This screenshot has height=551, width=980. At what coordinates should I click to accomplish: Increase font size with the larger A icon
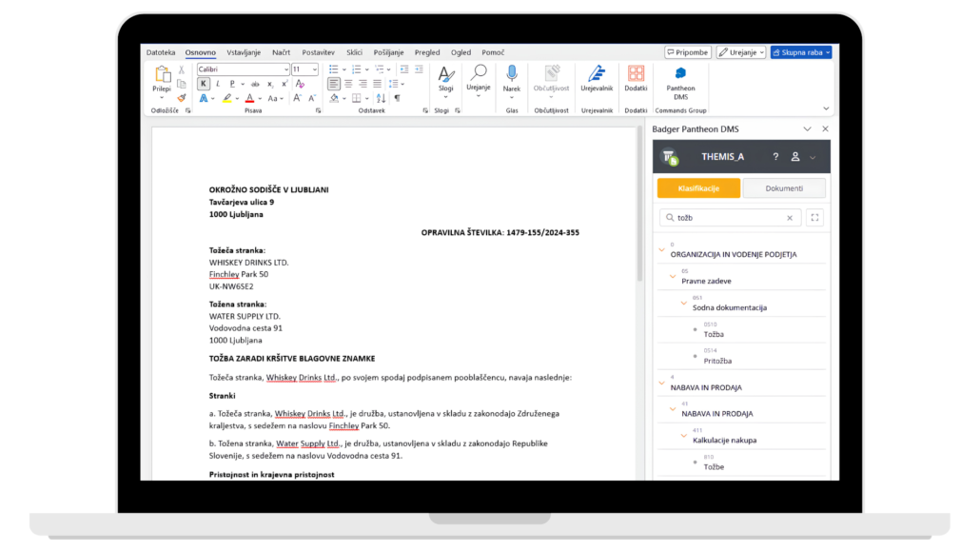[x=298, y=98]
